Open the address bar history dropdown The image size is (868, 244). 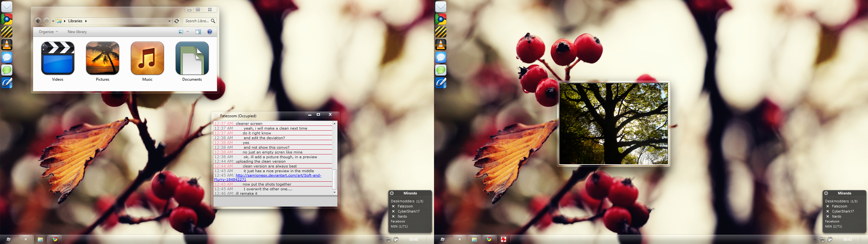pos(169,21)
